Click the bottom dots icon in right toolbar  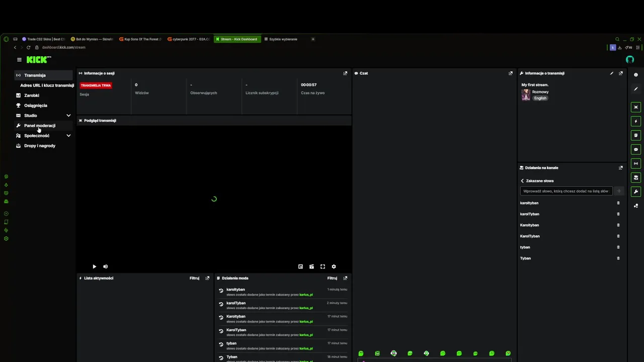coord(636,206)
